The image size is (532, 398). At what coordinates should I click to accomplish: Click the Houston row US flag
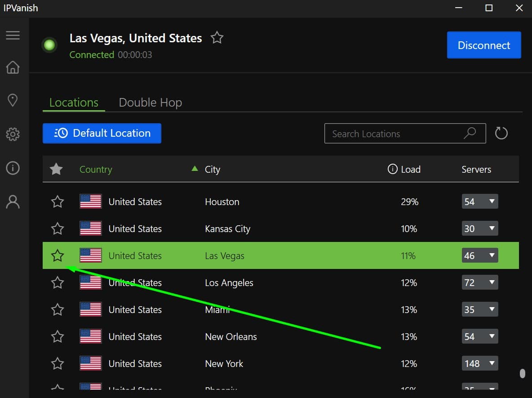point(91,201)
